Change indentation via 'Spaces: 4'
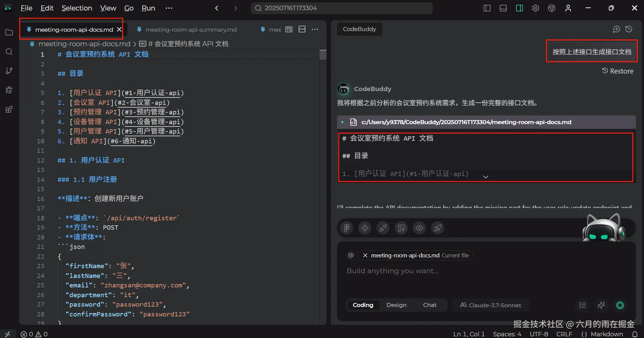644x338 pixels. coord(507,334)
